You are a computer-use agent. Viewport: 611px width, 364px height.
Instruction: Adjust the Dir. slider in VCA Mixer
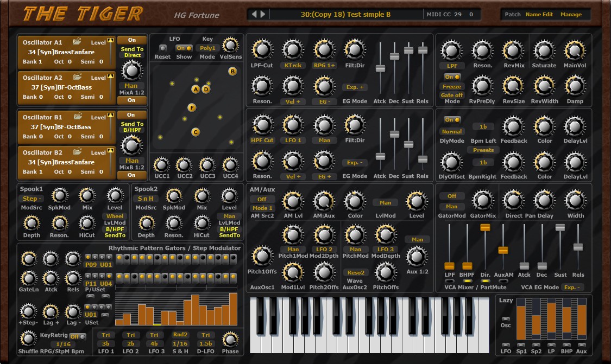tap(485, 227)
